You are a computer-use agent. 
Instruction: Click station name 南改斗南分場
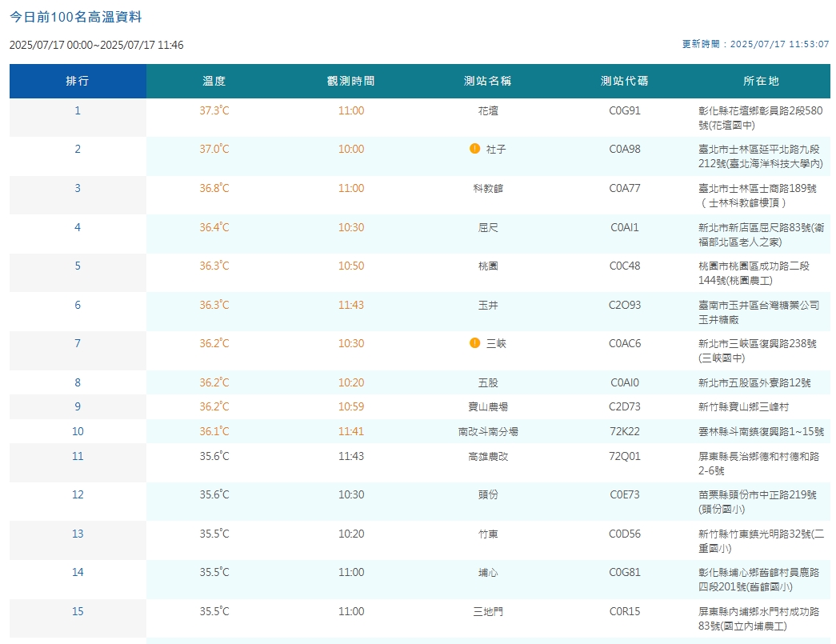488,431
